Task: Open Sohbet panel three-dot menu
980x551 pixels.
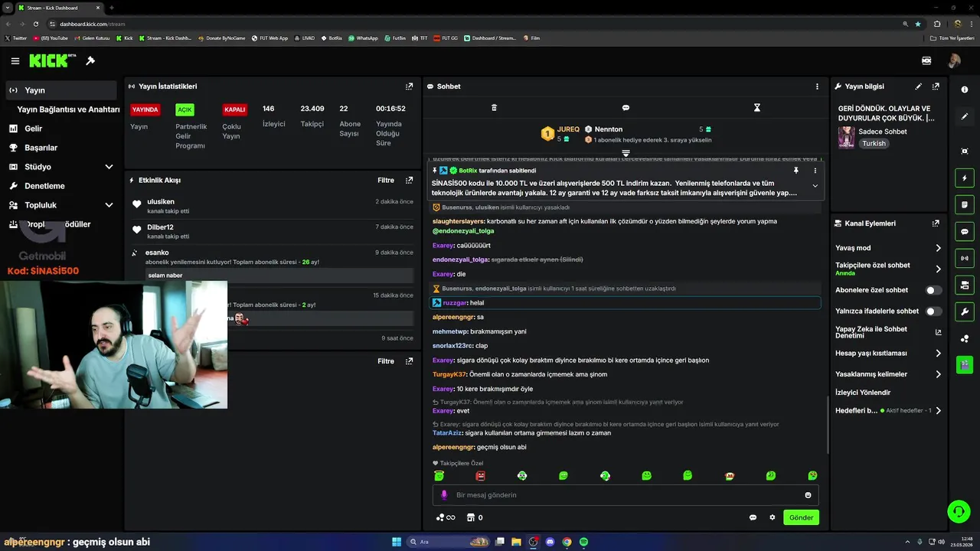Action: [x=817, y=86]
